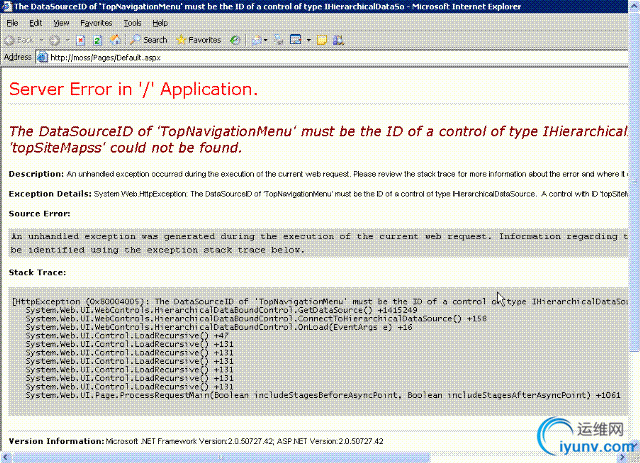
Task: Click the Forward navigation arrow
Action: click(54, 40)
